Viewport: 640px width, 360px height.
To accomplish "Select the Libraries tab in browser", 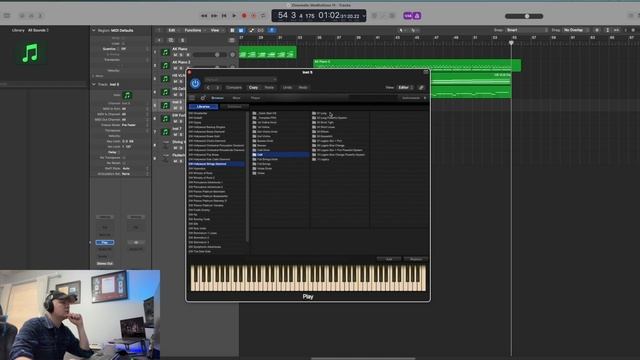I will click(x=203, y=107).
